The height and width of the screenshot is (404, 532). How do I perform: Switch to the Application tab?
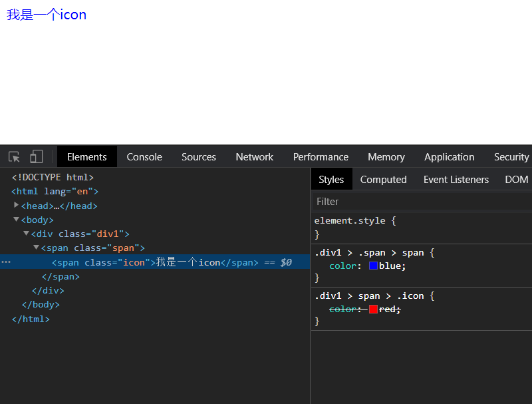coord(449,157)
